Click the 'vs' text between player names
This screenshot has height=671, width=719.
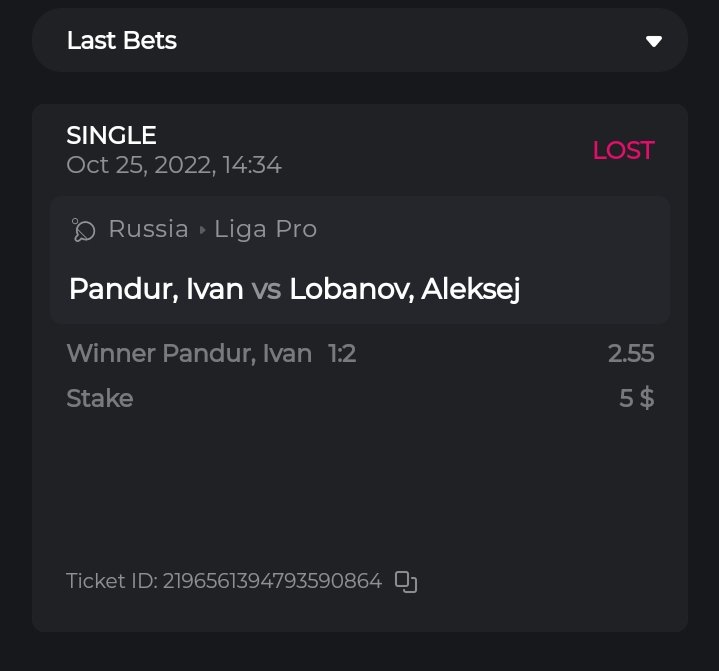266,290
